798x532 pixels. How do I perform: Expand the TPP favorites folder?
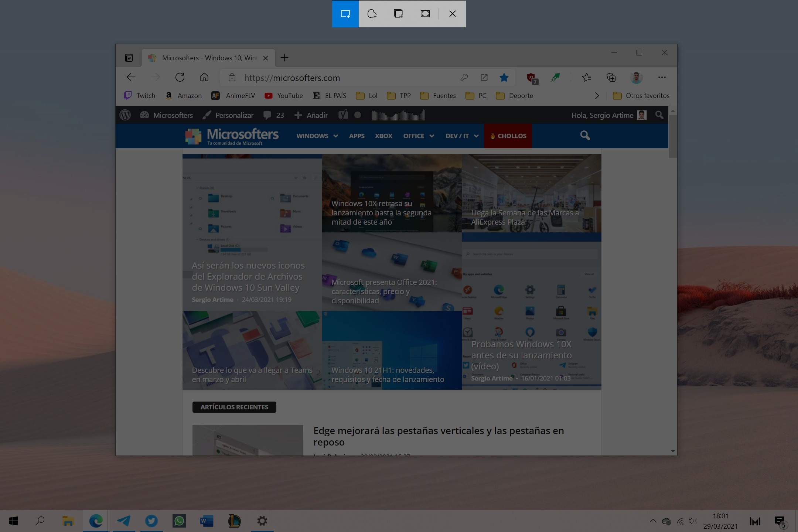(399, 96)
